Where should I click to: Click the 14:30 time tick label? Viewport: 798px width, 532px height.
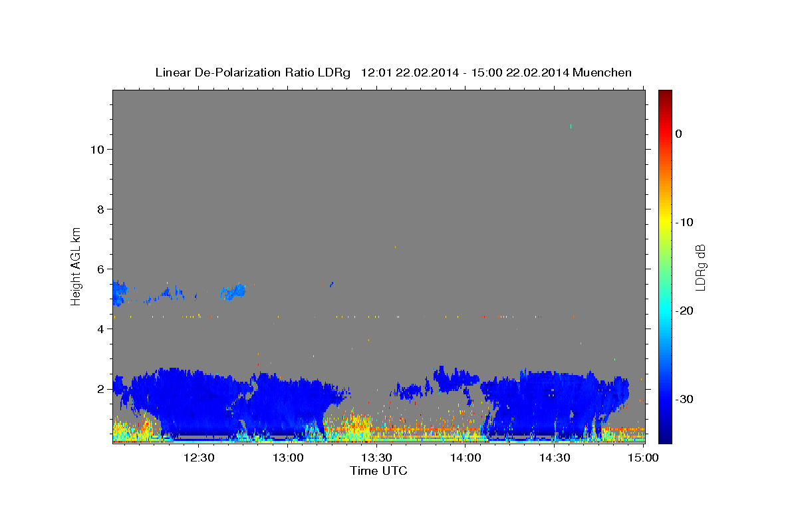[555, 458]
